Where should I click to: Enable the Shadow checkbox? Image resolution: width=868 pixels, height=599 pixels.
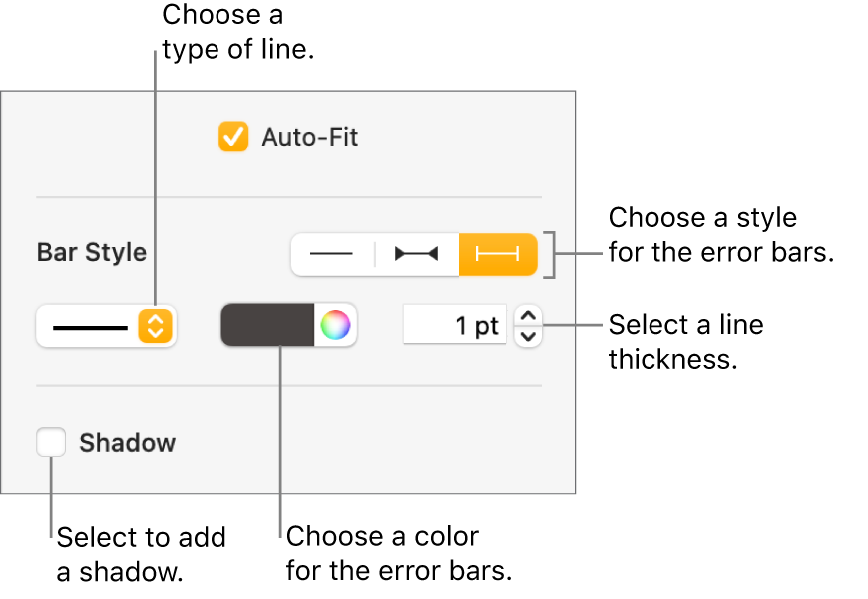(x=51, y=443)
